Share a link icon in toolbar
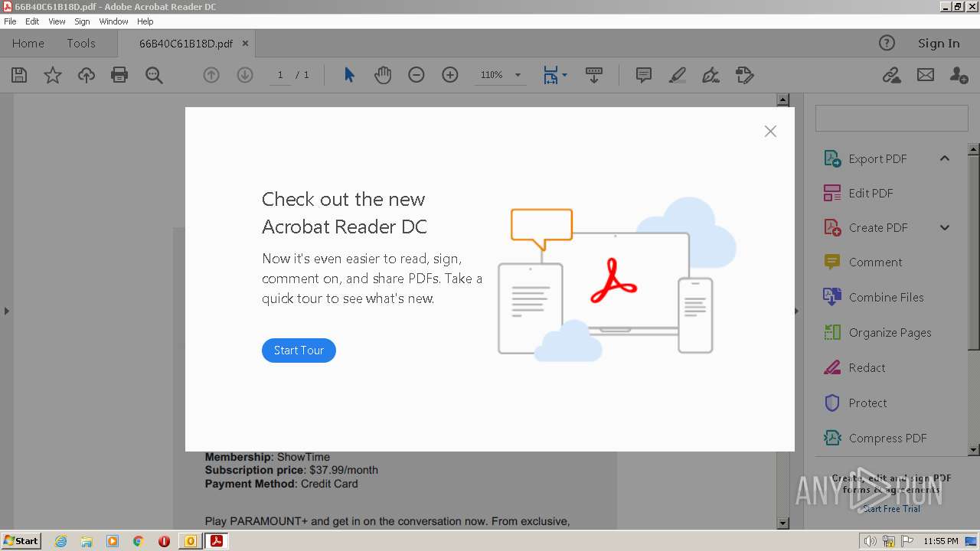This screenshot has height=551, width=980. tap(891, 75)
